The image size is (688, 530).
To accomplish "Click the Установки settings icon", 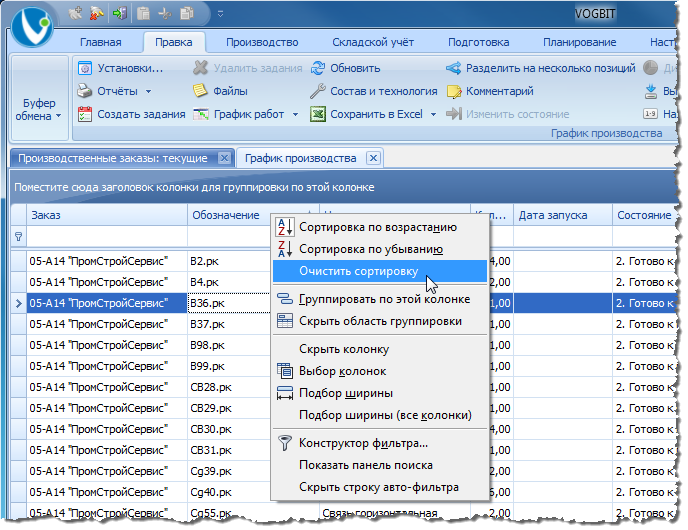I will (85, 68).
